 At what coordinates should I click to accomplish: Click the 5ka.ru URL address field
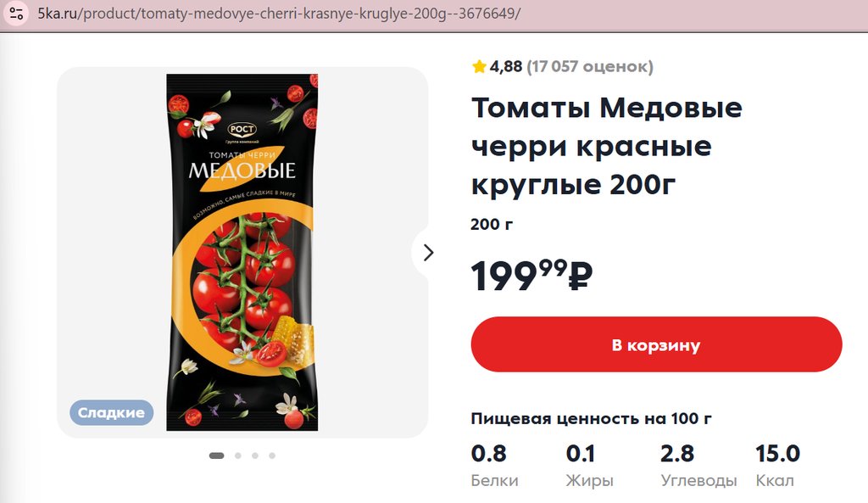pos(280,14)
